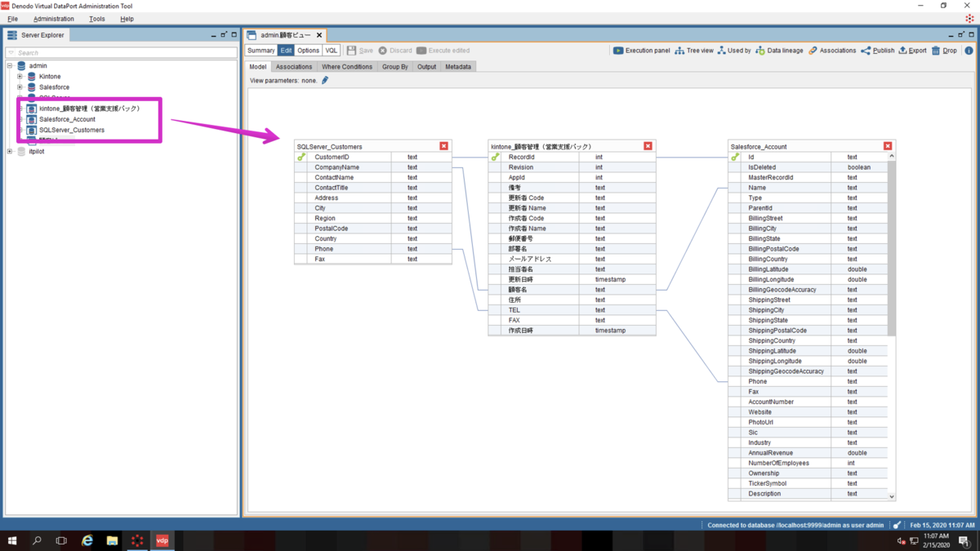Expand the Salesforce folder node
Image resolution: width=980 pixels, height=551 pixels.
click(20, 87)
